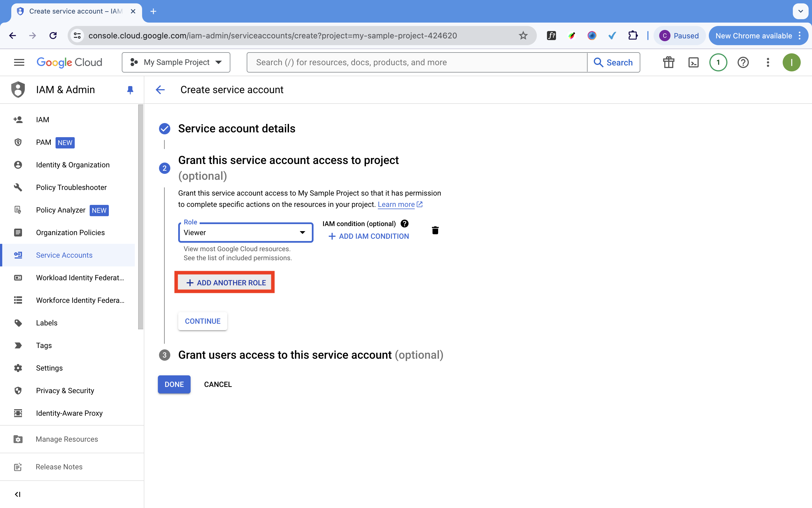
Task: Click the blue checkmark extension icon
Action: point(612,36)
